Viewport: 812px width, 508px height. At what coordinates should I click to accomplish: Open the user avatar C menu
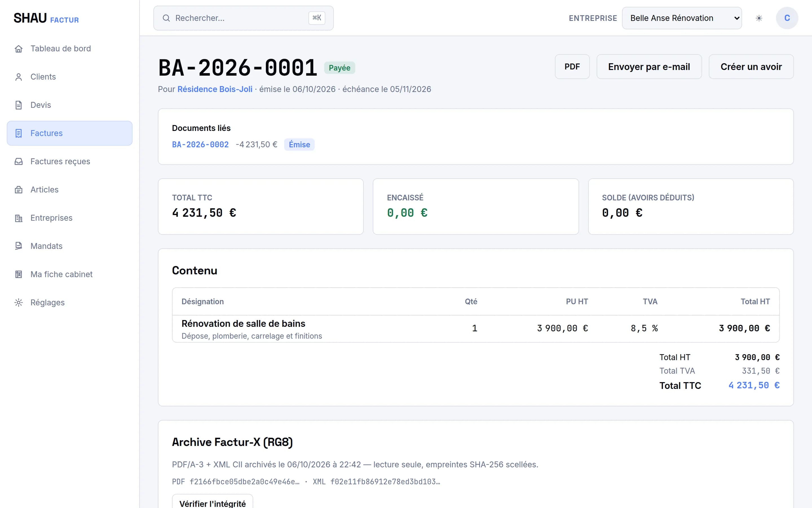point(787,18)
